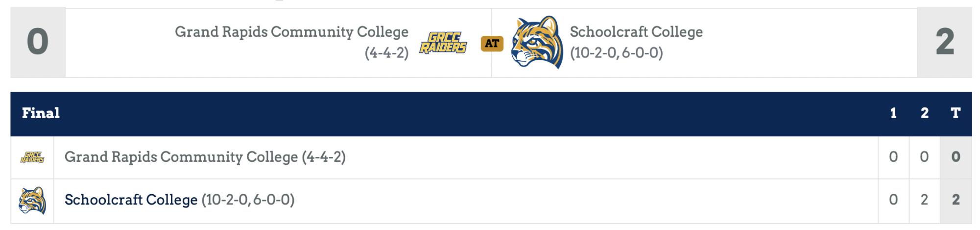
Task: Click Schoolcraft's total score cell
Action: pos(956,200)
